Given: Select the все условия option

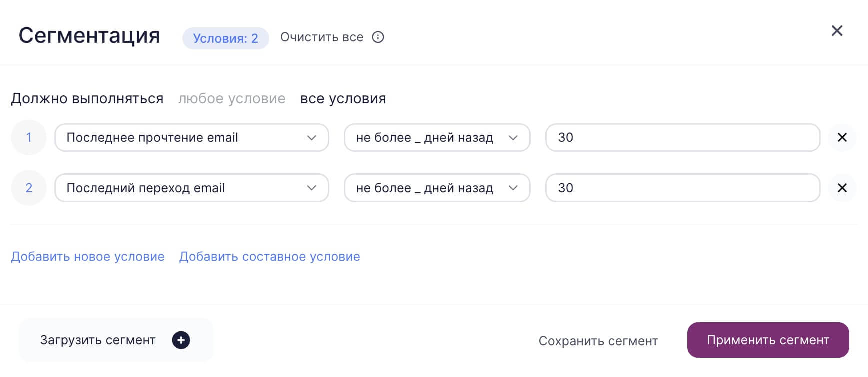Looking at the screenshot, I should click(343, 98).
